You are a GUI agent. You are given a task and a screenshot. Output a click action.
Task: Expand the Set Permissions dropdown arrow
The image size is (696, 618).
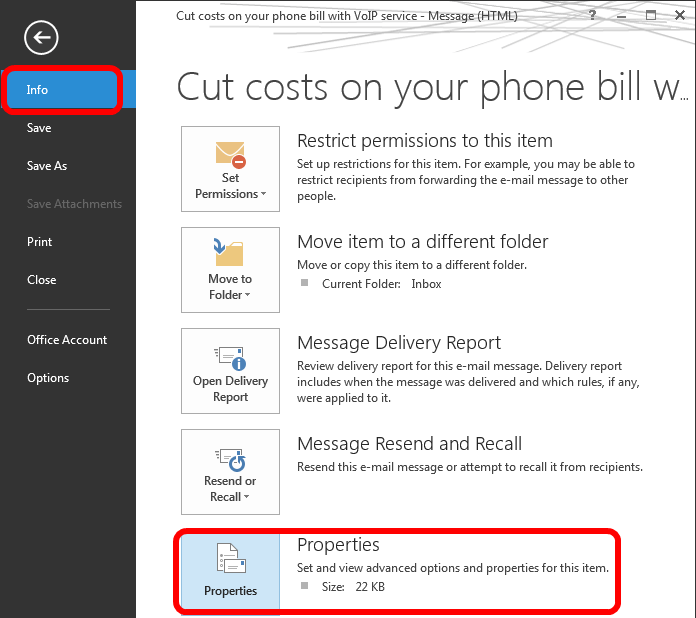click(x=263, y=194)
